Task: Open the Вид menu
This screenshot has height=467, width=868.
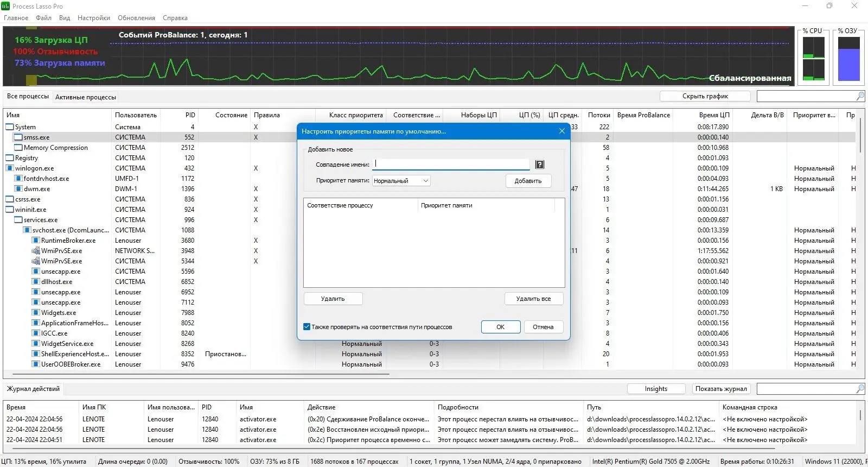Action: tap(65, 18)
